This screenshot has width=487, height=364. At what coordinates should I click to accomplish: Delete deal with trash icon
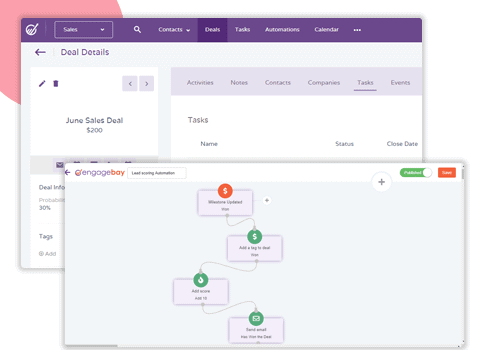[56, 83]
